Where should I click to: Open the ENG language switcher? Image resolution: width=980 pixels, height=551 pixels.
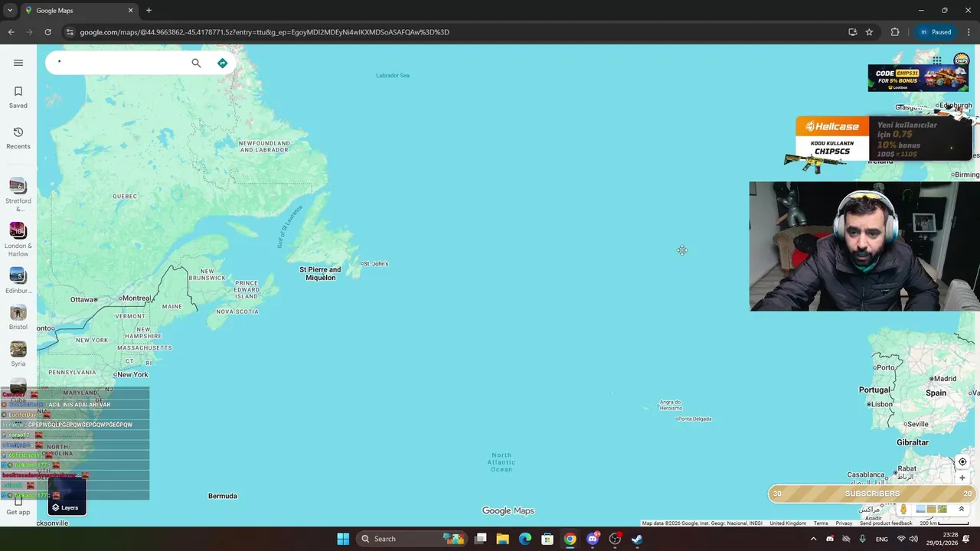coord(882,539)
